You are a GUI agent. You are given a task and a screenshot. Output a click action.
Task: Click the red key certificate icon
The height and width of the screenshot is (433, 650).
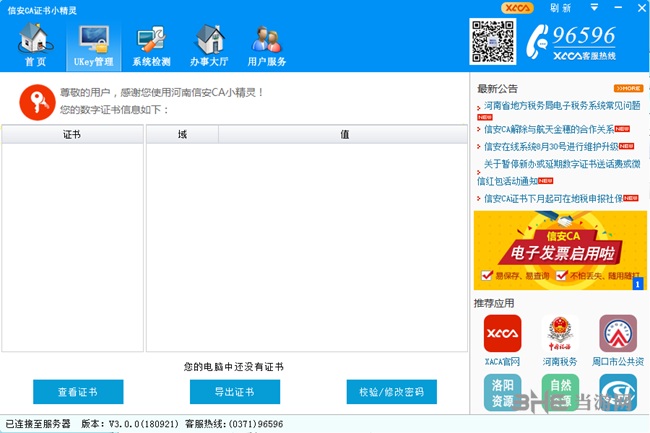pyautogui.click(x=37, y=102)
